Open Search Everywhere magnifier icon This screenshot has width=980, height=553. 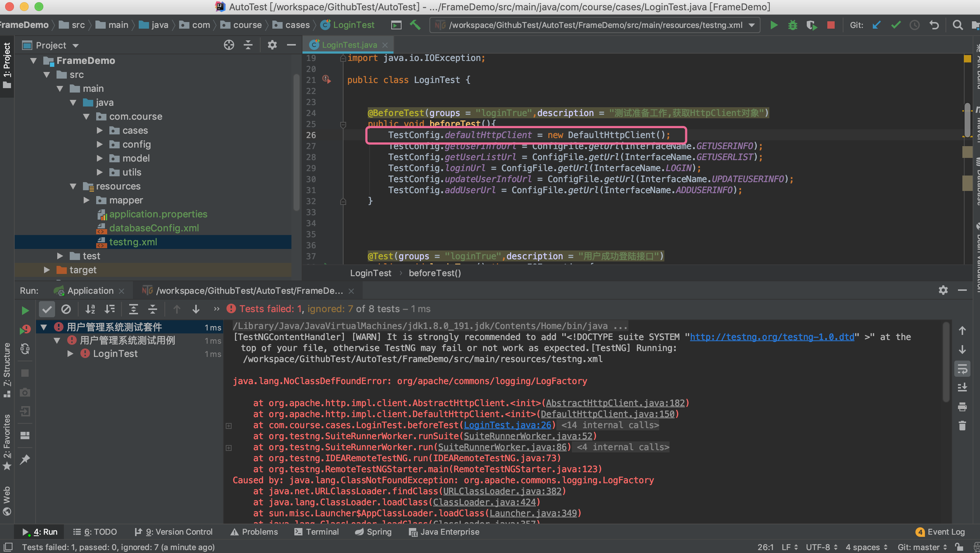click(x=958, y=25)
